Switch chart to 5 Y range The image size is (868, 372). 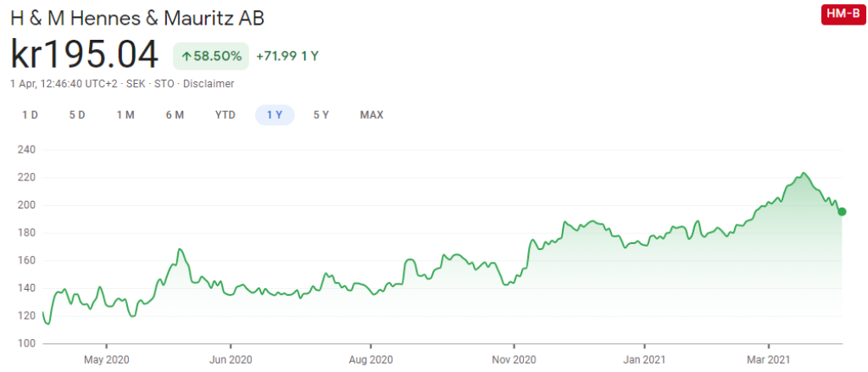pos(321,115)
